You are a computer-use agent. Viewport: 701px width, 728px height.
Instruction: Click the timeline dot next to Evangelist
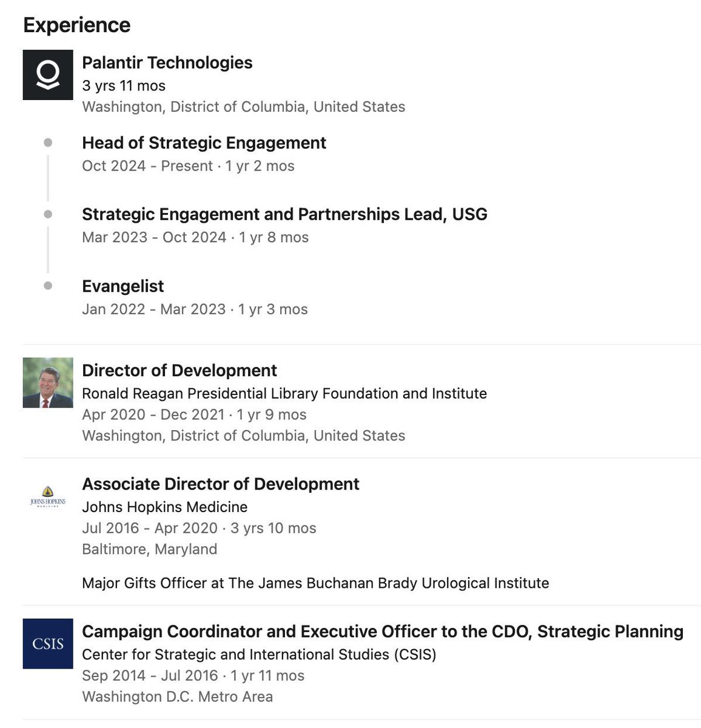pos(48,286)
